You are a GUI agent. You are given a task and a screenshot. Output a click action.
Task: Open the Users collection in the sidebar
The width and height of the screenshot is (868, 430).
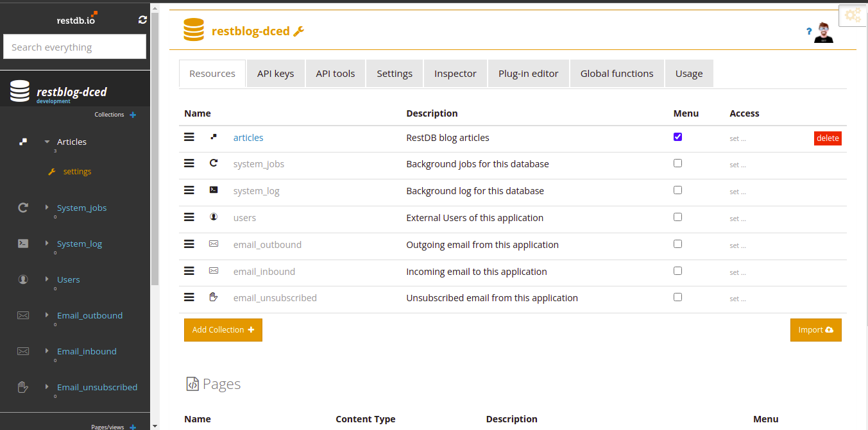(x=69, y=279)
